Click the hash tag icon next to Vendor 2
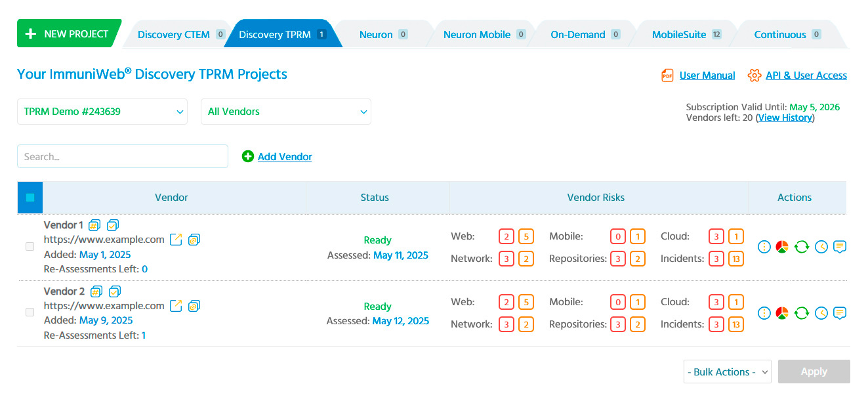 coord(96,291)
